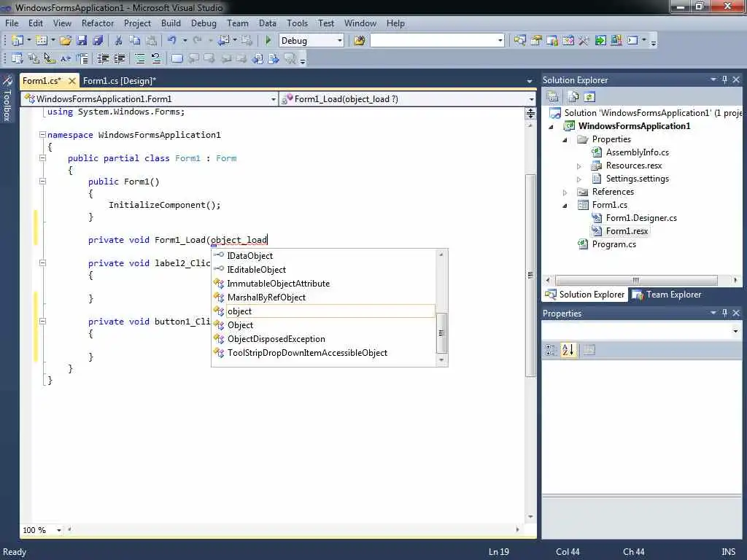Screen dimensions: 747x560
Task: Open the Tools menu
Action: point(298,23)
